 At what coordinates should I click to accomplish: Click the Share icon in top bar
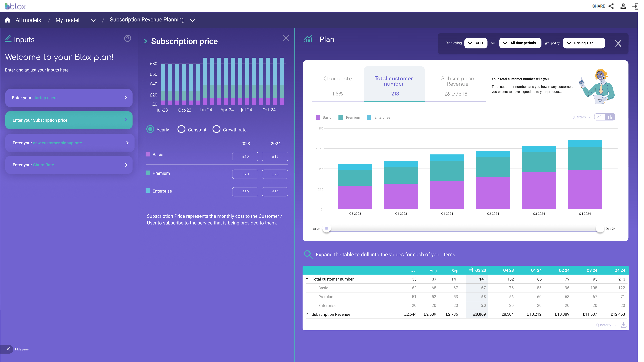coord(611,6)
